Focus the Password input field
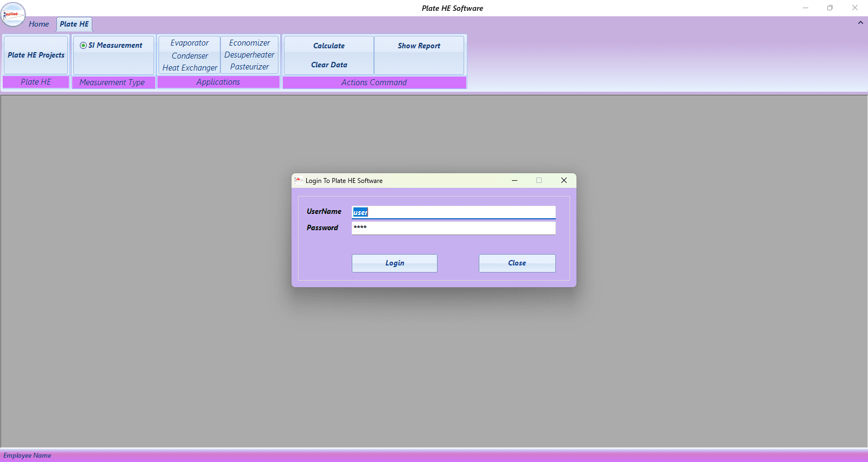Image resolution: width=868 pixels, height=462 pixels. coord(454,228)
